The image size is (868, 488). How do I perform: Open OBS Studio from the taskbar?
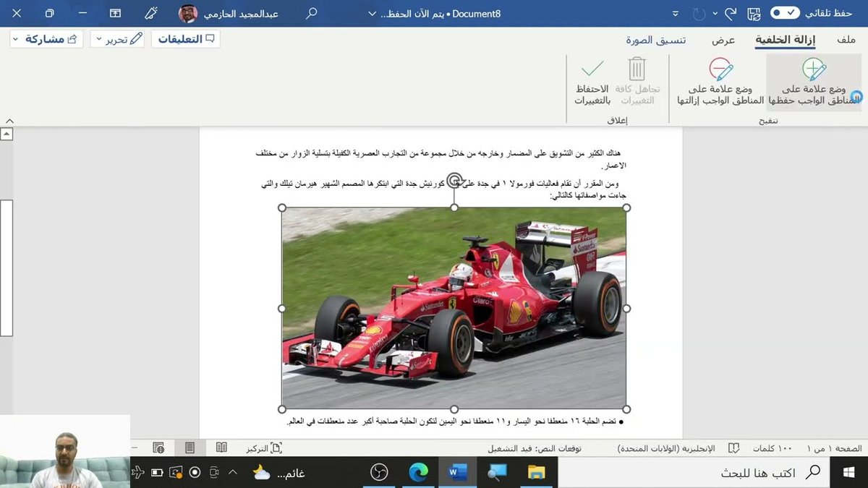click(x=378, y=473)
